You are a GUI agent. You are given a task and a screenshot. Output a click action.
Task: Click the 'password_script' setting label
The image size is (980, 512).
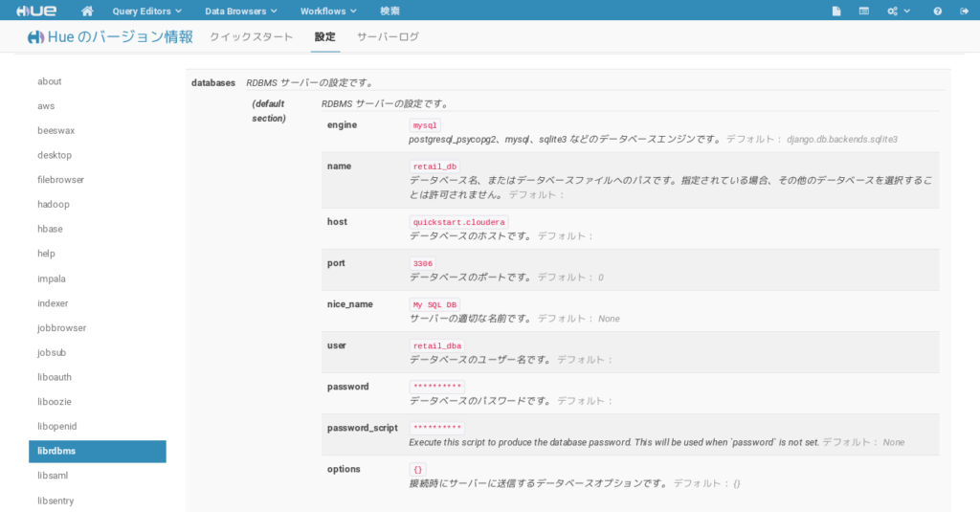pyautogui.click(x=363, y=428)
